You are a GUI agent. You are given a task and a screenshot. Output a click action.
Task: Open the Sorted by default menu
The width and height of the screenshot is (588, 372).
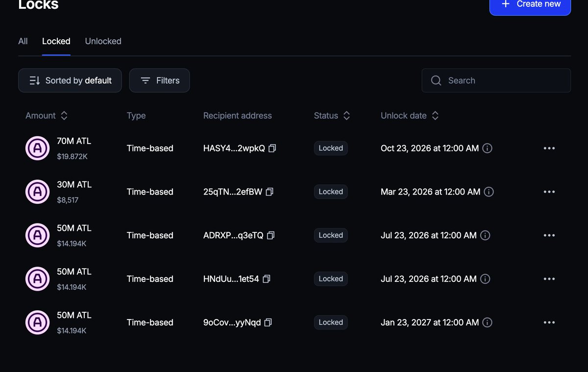coord(70,80)
